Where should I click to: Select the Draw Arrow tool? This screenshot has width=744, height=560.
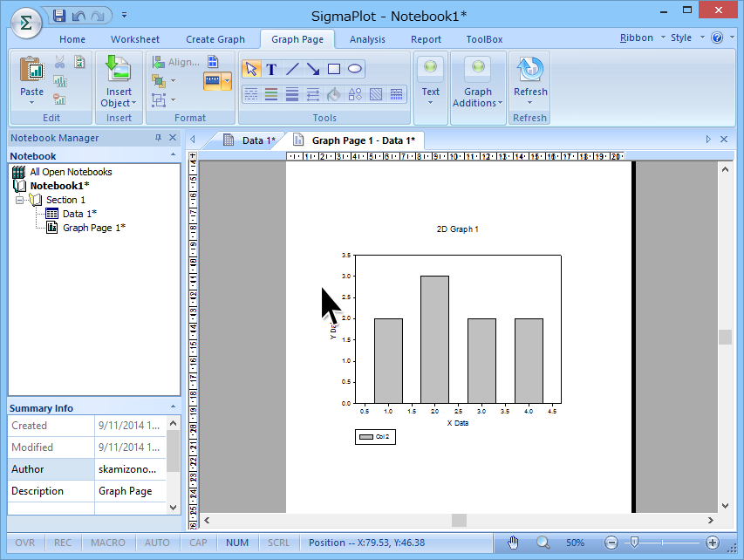pos(313,69)
